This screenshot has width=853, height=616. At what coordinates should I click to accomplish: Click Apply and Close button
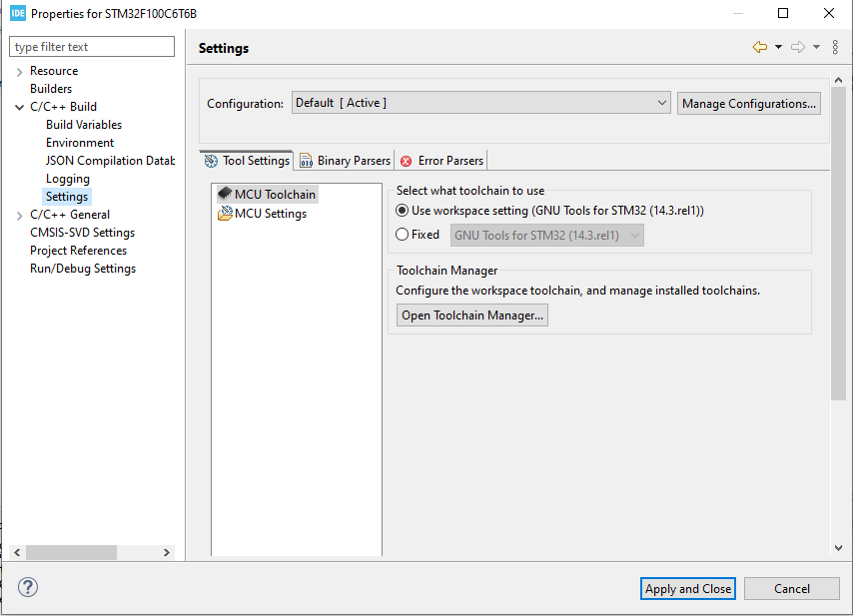[x=688, y=589]
